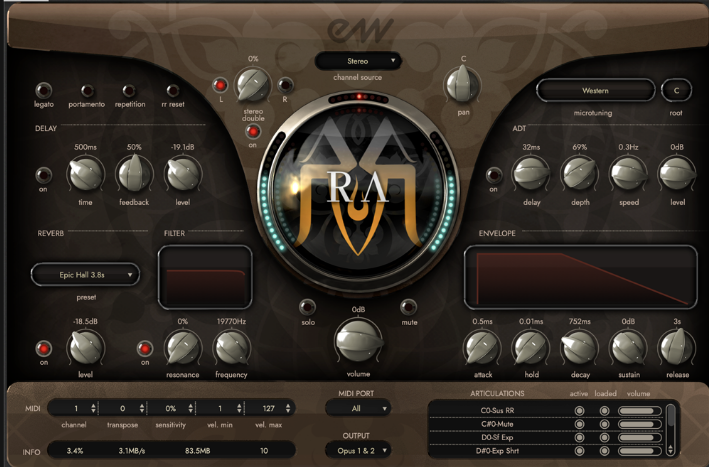Click the root note C button
709x467 pixels.
pyautogui.click(x=676, y=91)
